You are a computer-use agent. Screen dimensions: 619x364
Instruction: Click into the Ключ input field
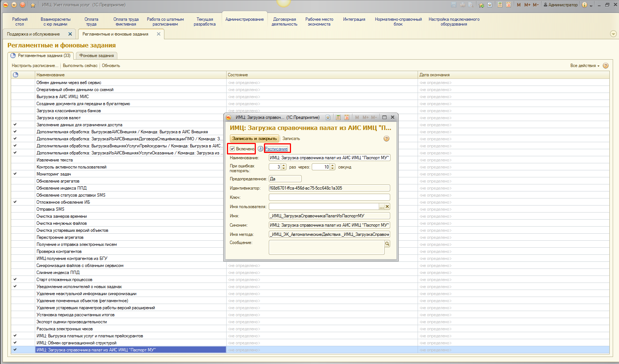pos(329,197)
